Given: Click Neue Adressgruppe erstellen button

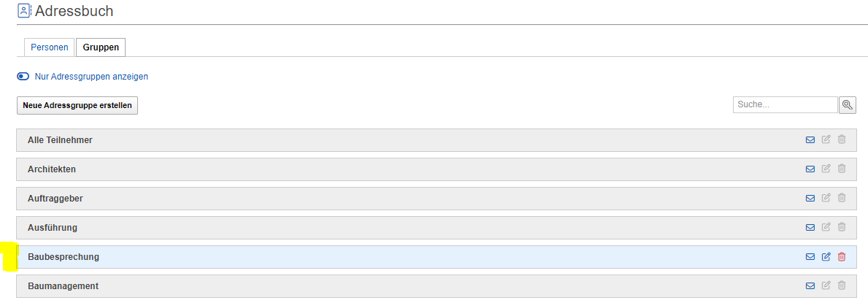Looking at the screenshot, I should tap(77, 105).
